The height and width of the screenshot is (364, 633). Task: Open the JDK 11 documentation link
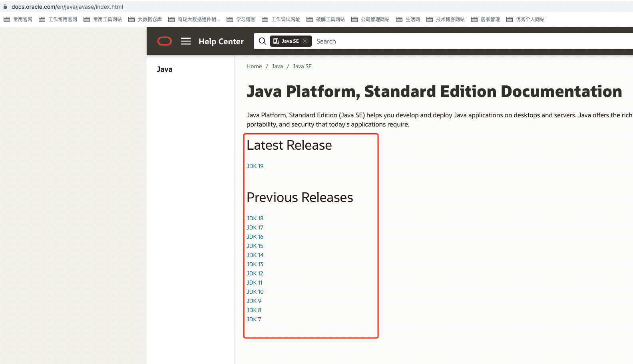coord(255,283)
